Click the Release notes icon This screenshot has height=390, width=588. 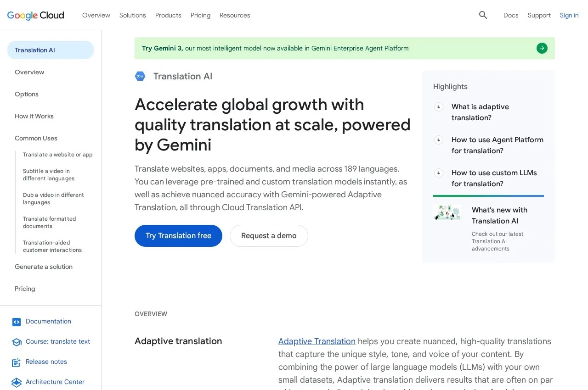(17, 362)
